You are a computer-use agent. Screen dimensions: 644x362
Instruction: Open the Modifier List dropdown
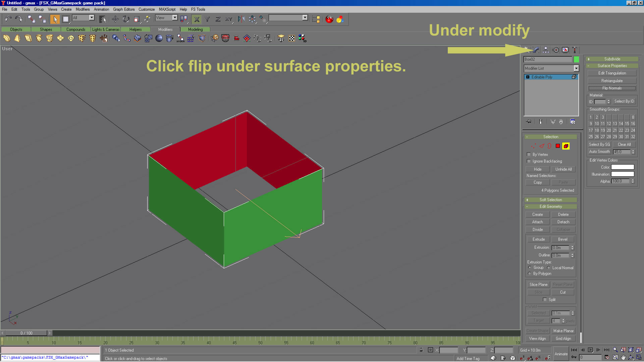pyautogui.click(x=576, y=68)
